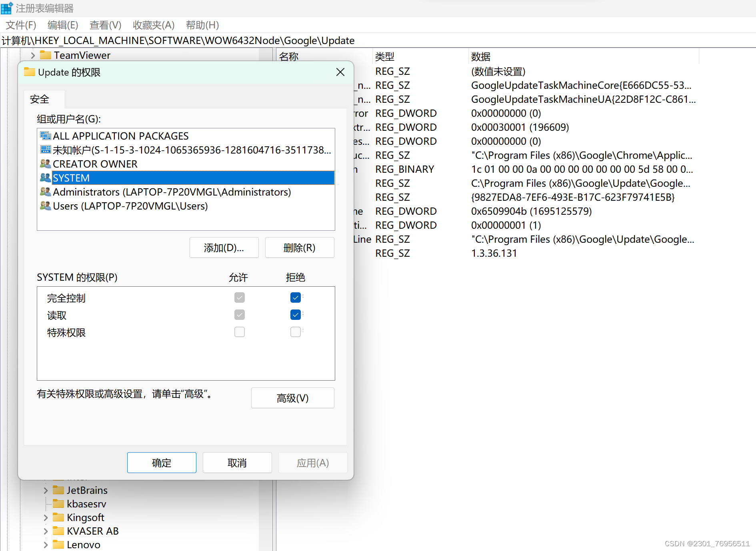Click the Lenovo folder icon
Image resolution: width=756 pixels, height=551 pixels.
[x=58, y=544]
